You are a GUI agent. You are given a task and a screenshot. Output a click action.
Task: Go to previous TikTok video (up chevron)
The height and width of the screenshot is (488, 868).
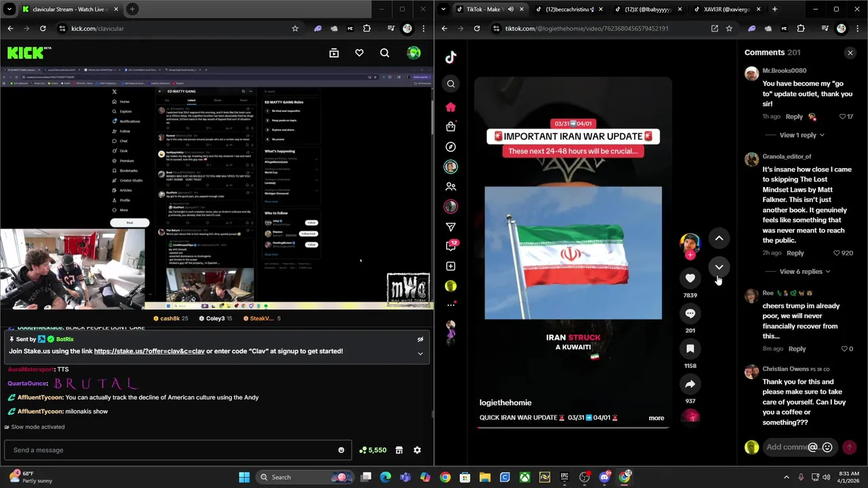[719, 239]
